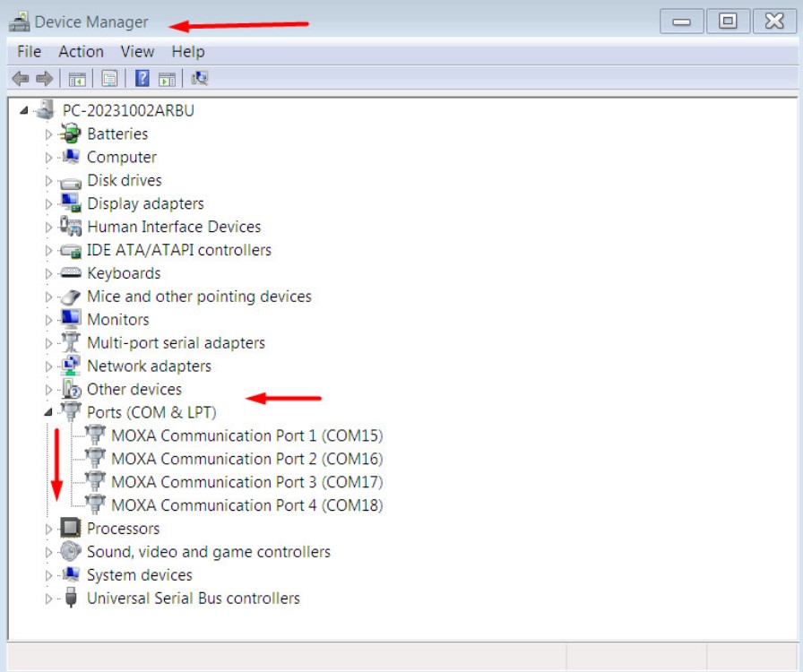Select the Ports (COM & LPT) label
Viewport: 803px width, 672px height.
(x=151, y=412)
